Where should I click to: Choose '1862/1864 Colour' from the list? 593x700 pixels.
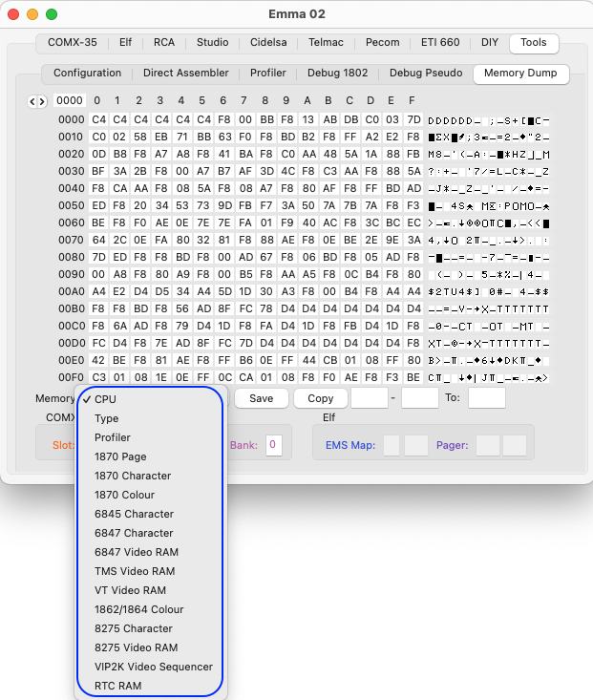point(138,609)
